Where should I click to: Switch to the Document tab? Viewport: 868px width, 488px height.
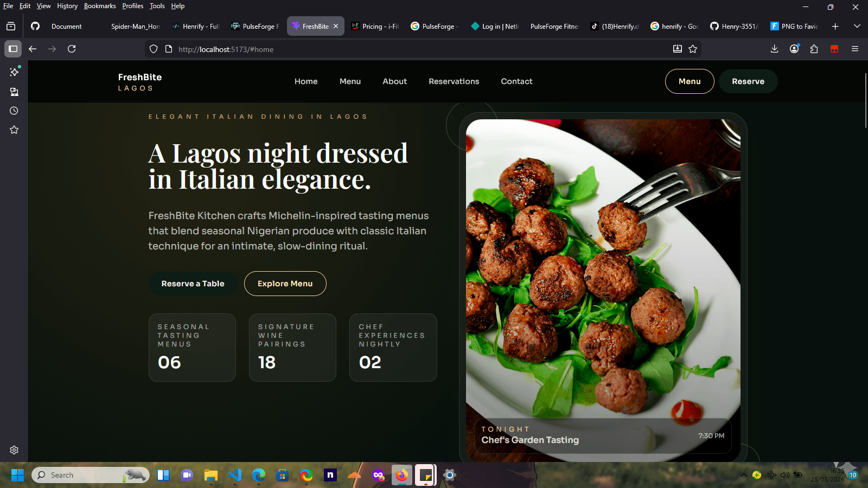(67, 26)
